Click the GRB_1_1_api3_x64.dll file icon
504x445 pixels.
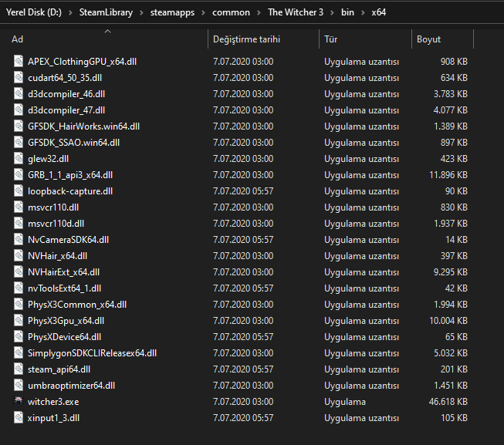click(19, 174)
